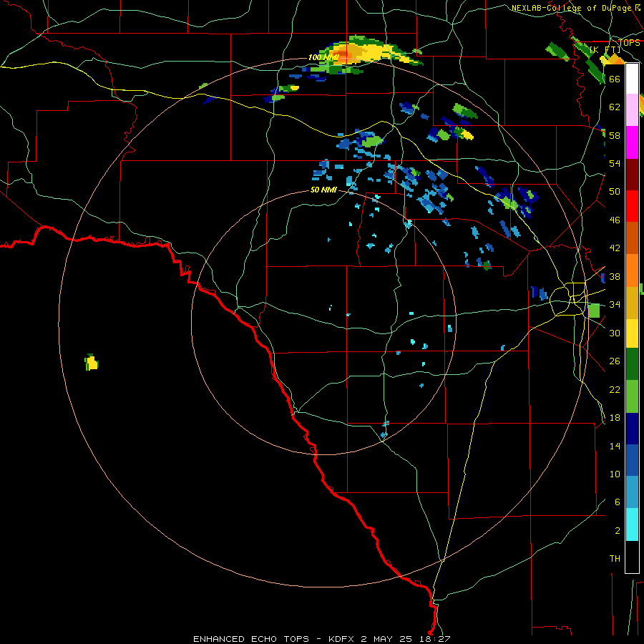Click the 'TOPS' legend title
The height and width of the screenshot is (644, 644).
click(x=629, y=43)
